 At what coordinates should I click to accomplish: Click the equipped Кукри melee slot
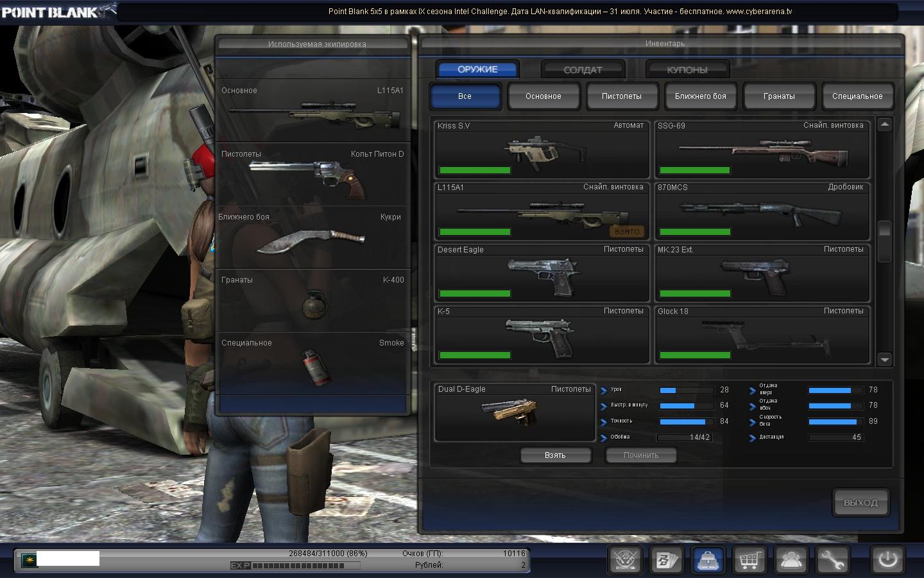(312, 238)
